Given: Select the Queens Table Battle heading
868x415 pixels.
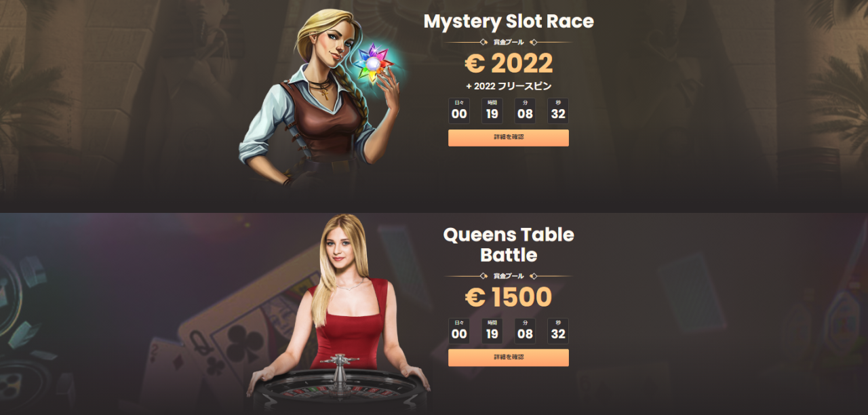Looking at the screenshot, I should pos(509,245).
